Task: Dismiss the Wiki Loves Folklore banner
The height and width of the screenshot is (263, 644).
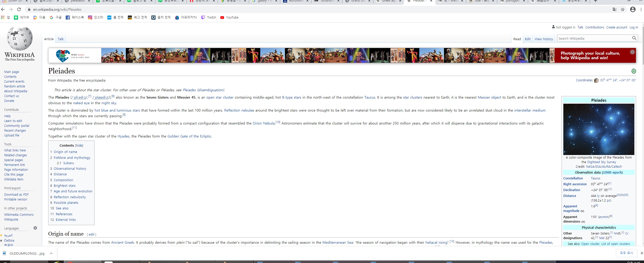Action: (x=632, y=52)
